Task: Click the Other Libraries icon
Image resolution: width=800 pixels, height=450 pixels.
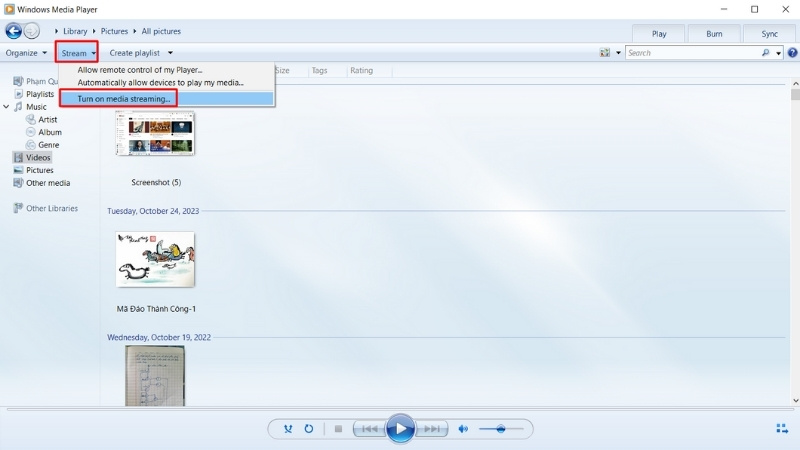Action: coord(18,208)
